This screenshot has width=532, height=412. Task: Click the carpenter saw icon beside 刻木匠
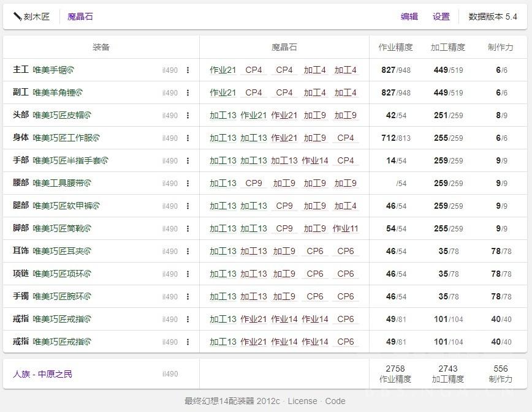(x=17, y=17)
